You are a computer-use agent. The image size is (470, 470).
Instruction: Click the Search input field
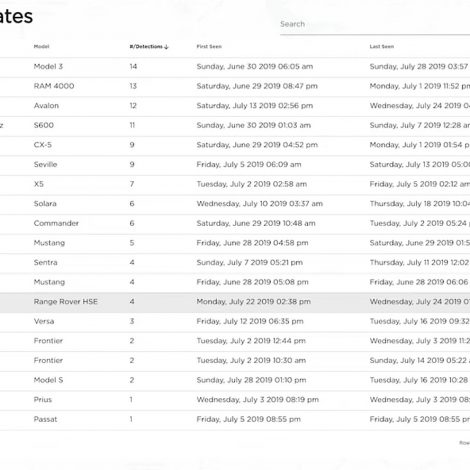point(375,24)
